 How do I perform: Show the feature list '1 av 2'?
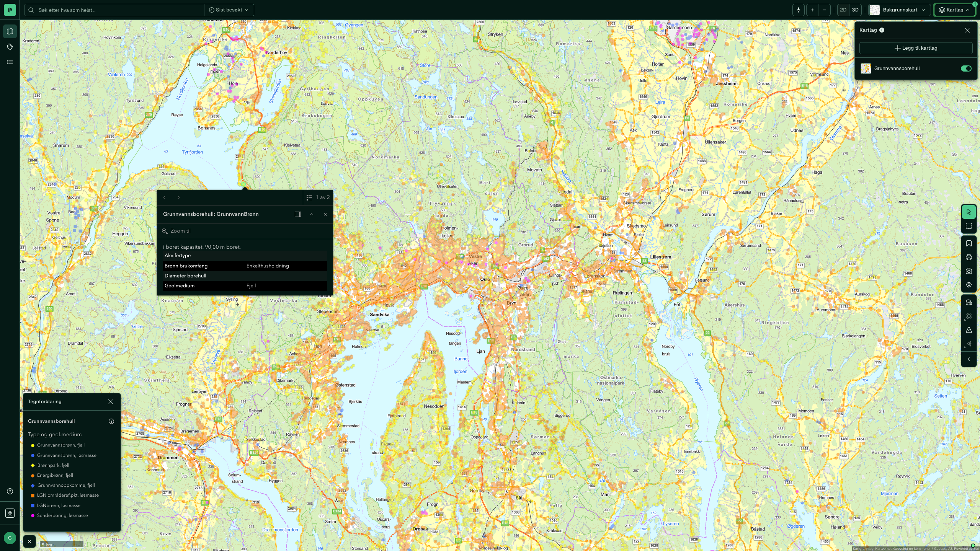pos(318,197)
